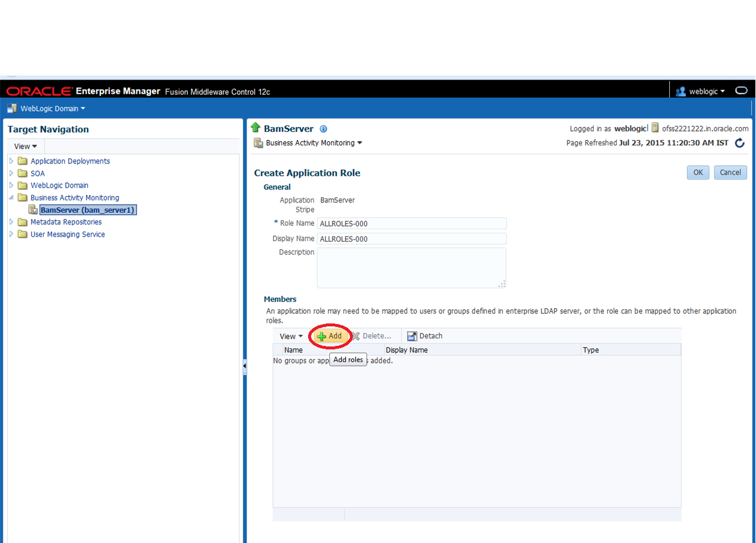Click the Business Activity Monitoring folder icon

tap(22, 198)
